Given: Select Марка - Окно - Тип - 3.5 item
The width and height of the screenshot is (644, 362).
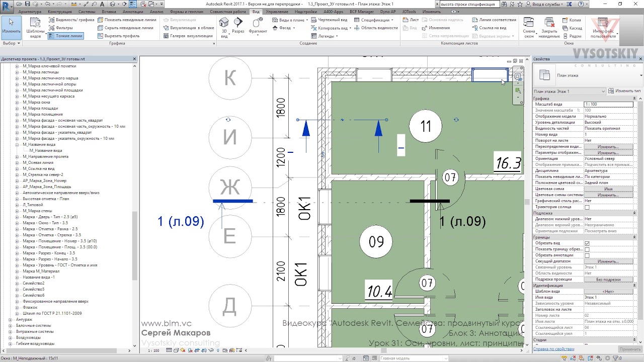Looking at the screenshot, I should pyautogui.click(x=45, y=223).
